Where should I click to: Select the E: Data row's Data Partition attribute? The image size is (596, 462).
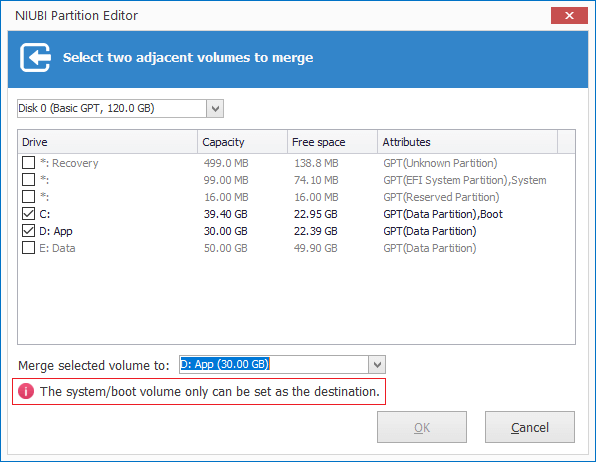tap(430, 248)
